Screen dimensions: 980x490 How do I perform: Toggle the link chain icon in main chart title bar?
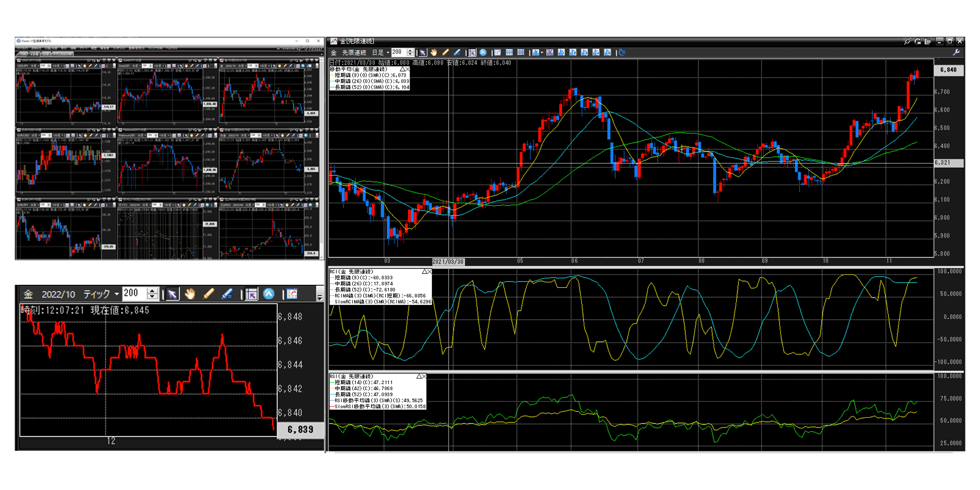(907, 42)
